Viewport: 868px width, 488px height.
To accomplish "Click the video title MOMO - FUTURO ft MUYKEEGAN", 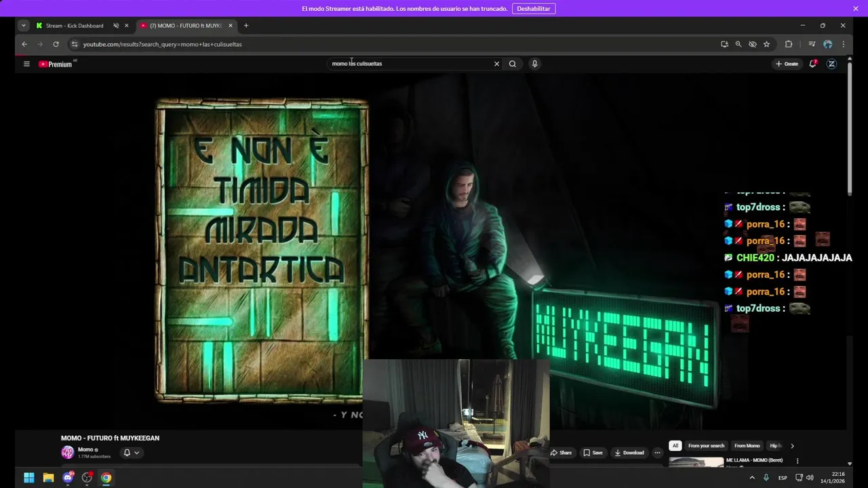I will (x=110, y=438).
